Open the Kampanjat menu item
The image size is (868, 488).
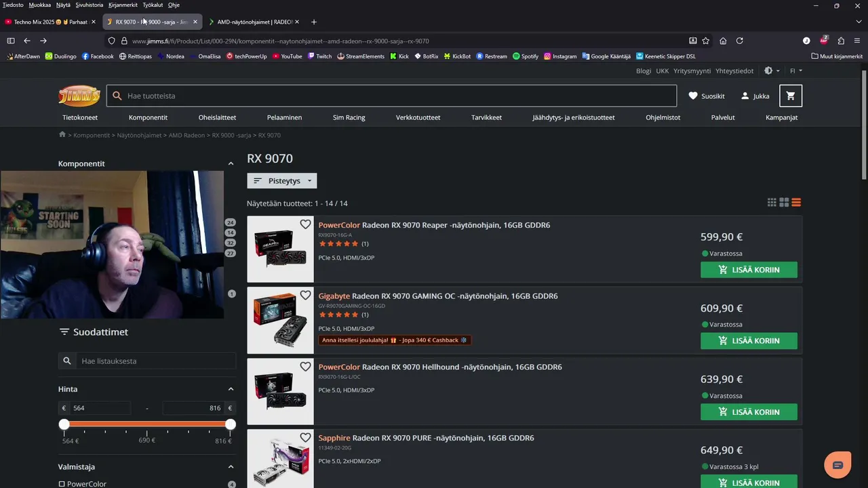coord(781,117)
